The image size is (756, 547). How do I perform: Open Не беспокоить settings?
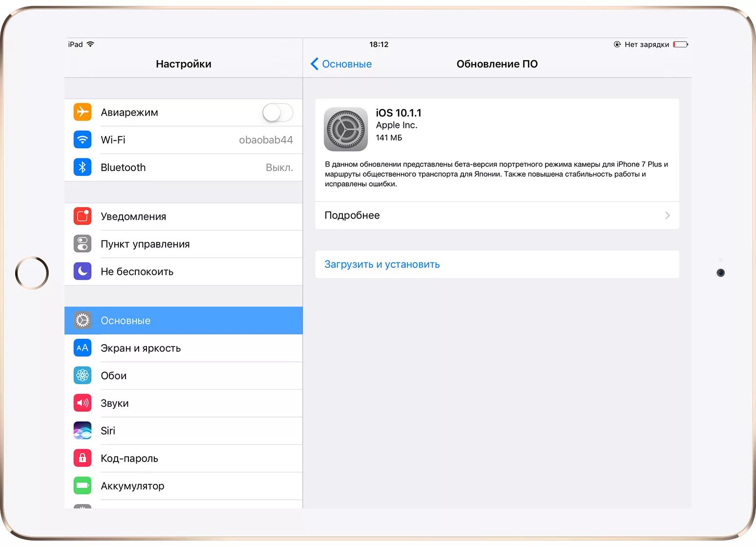tap(184, 272)
